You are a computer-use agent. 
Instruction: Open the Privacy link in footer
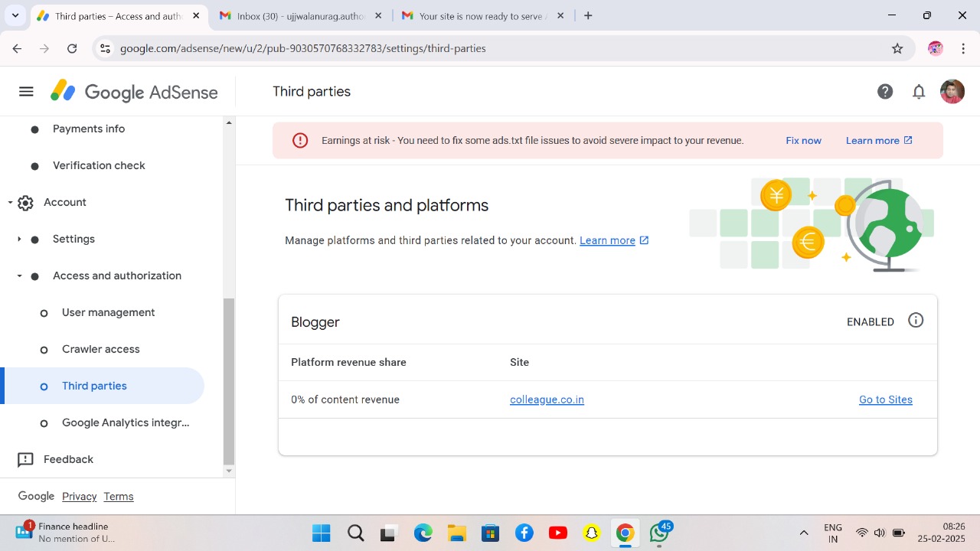80,497
